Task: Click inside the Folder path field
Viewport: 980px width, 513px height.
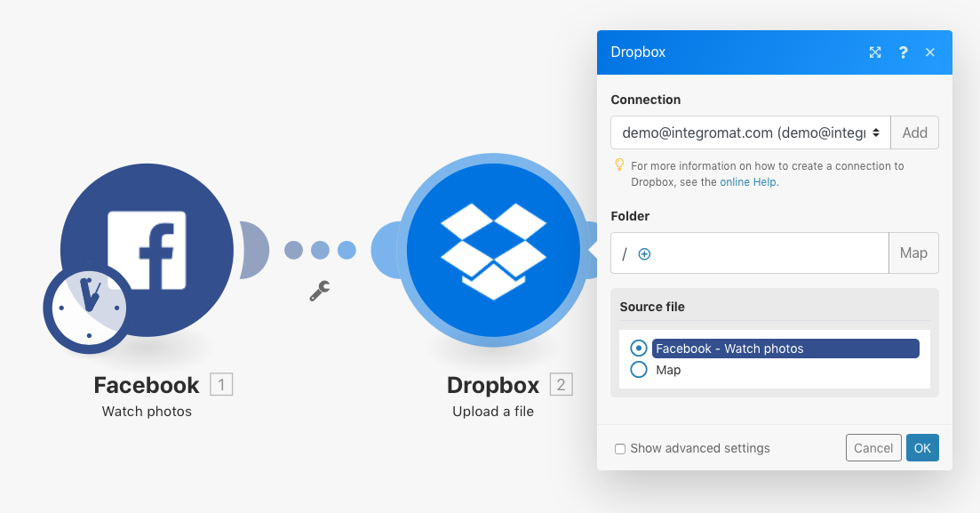Action: coord(764,253)
